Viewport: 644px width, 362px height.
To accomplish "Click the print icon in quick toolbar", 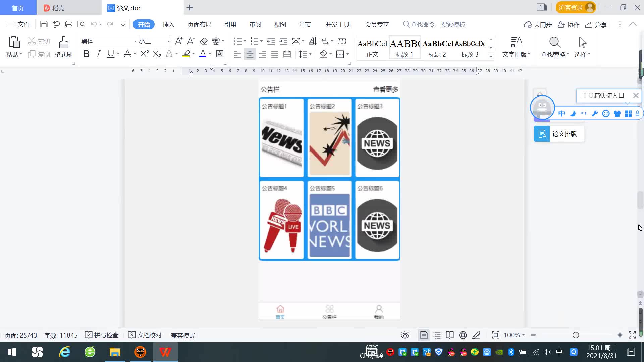I will (69, 24).
